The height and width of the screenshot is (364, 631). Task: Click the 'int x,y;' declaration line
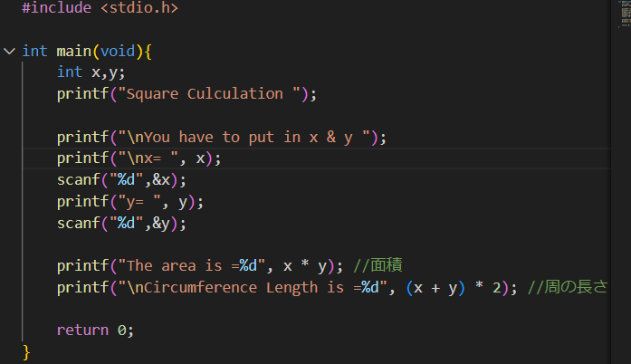pos(91,72)
